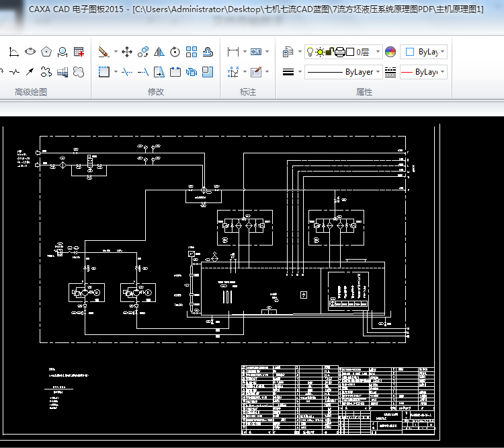Toggle the layer freeze sun icon
The width and height of the screenshot is (504, 448).
tap(320, 52)
